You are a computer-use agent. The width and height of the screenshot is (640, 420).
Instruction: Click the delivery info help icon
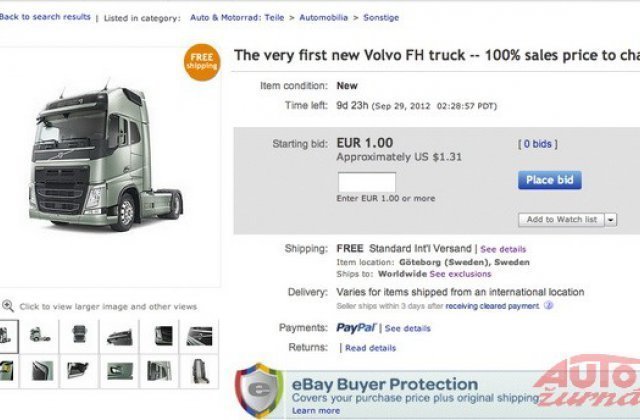coord(548,306)
